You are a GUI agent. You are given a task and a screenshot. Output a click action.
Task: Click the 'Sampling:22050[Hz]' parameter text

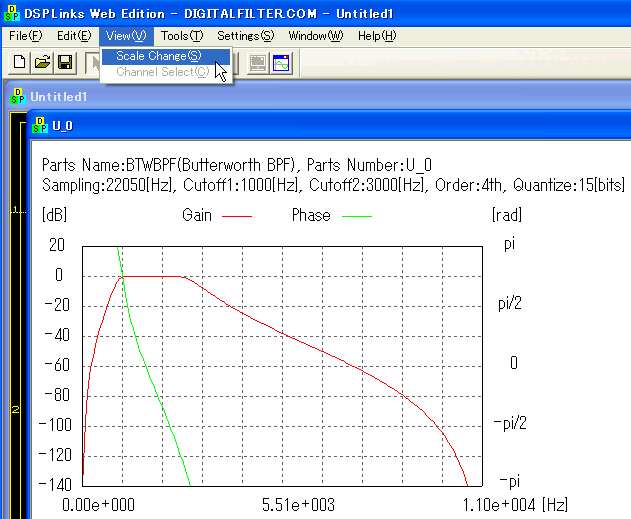109,185
